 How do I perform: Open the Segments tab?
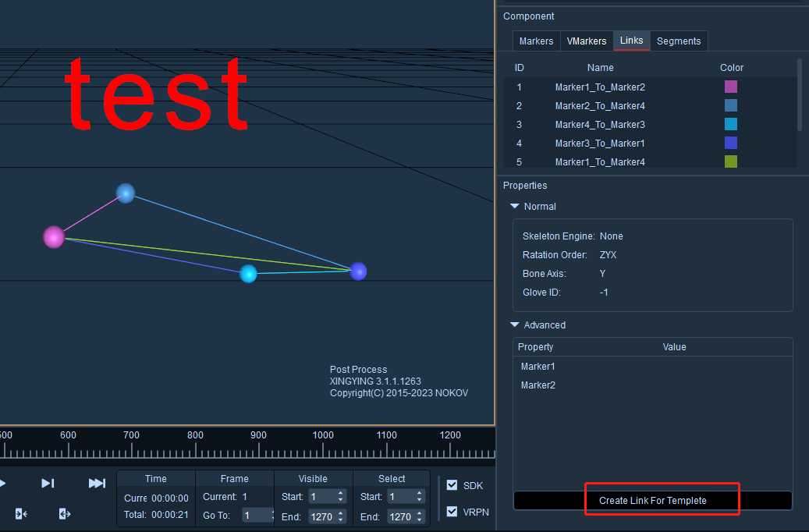tap(679, 41)
